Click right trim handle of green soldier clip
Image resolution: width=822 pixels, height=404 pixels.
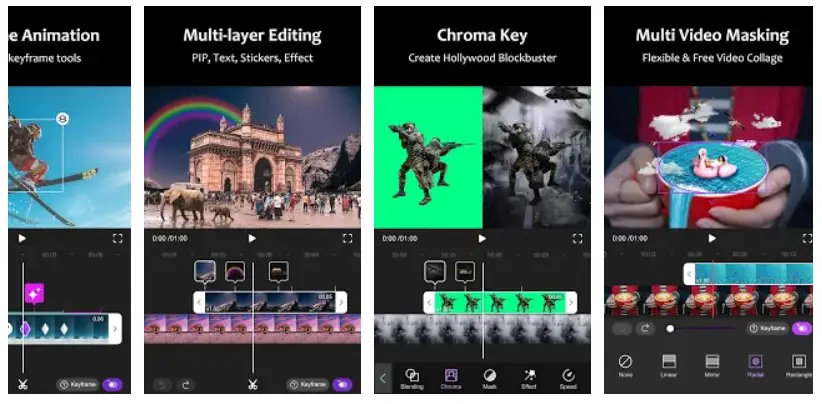click(x=571, y=302)
